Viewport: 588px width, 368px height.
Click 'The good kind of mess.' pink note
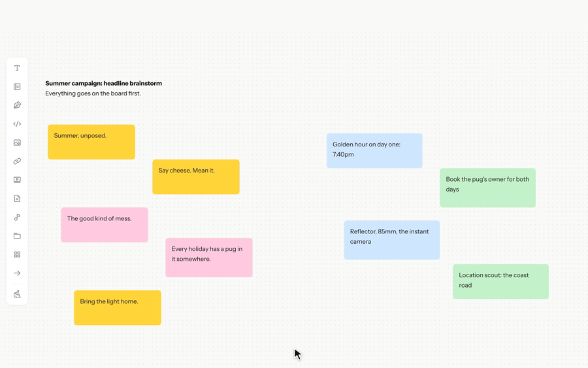105,225
